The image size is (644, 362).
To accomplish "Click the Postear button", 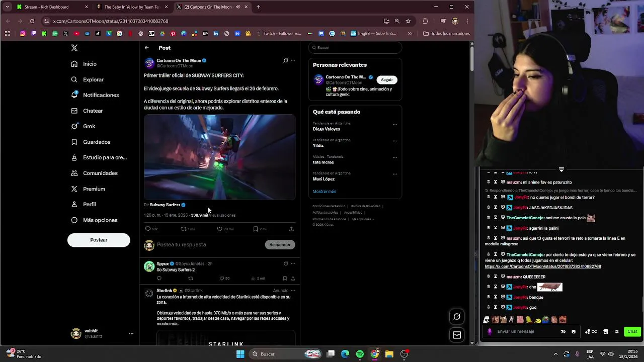I will tap(99, 240).
